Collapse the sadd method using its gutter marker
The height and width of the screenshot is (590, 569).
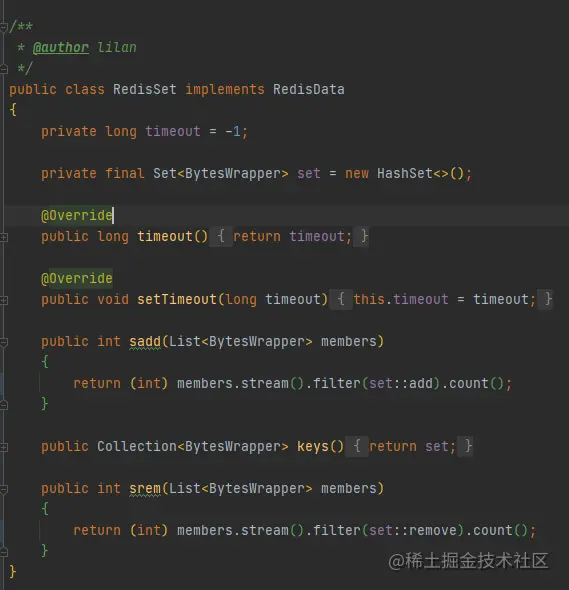(3, 342)
